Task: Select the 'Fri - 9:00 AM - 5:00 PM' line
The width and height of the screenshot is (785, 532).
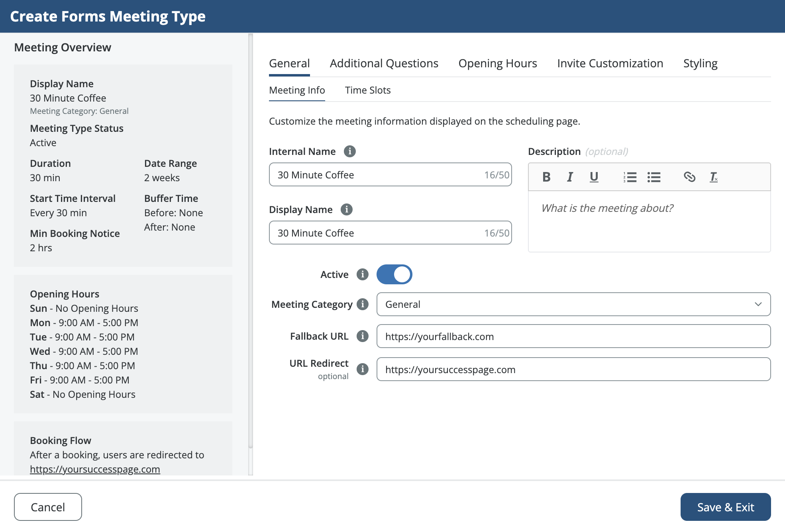Action: (80, 380)
